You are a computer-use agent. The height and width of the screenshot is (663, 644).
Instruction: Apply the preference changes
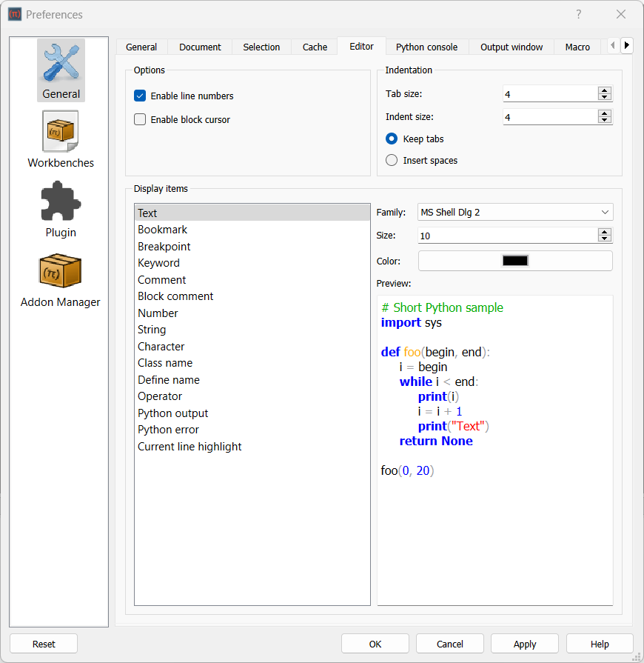(x=524, y=643)
